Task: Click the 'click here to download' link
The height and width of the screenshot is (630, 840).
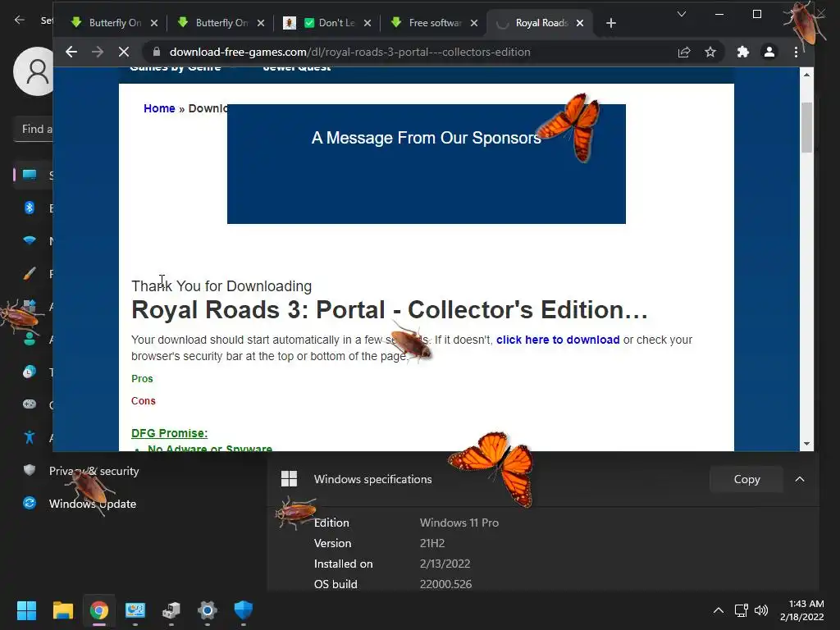Action: point(558,340)
